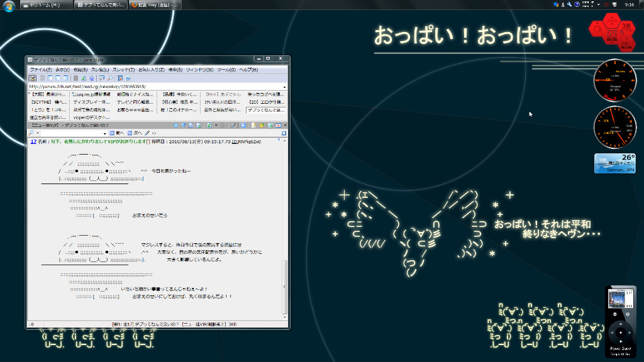Image resolution: width=644 pixels, height=362 pixels.
Task: Select the active デブってなんで臭 thread tab
Action: click(265, 110)
